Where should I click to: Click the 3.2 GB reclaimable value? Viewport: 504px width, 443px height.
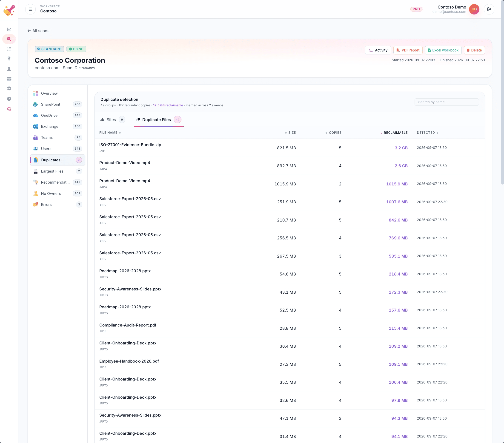pos(401,148)
